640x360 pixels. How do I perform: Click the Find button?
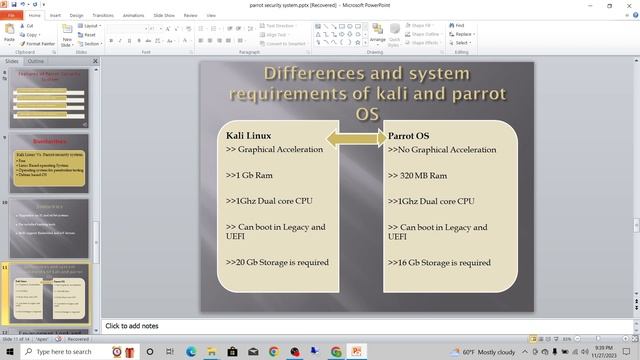pos(457,25)
